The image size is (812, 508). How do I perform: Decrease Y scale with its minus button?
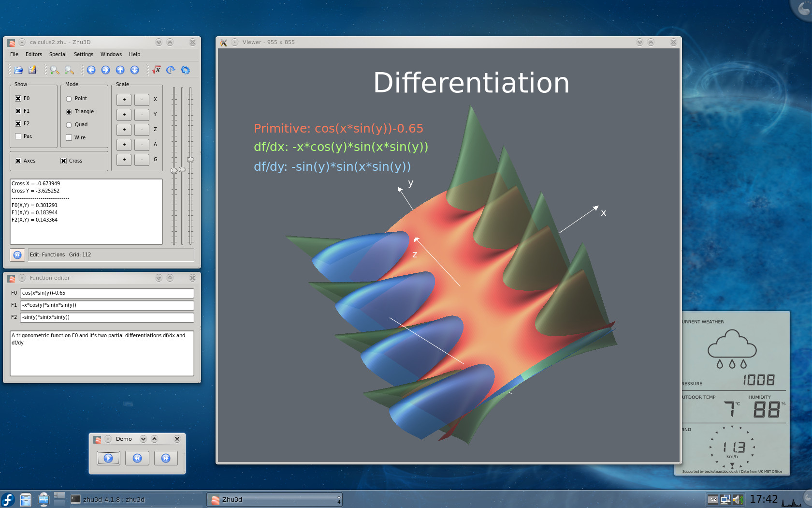[x=142, y=115]
